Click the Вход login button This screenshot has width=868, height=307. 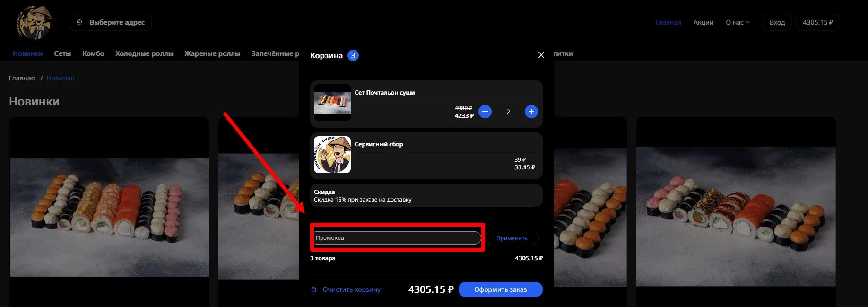777,22
